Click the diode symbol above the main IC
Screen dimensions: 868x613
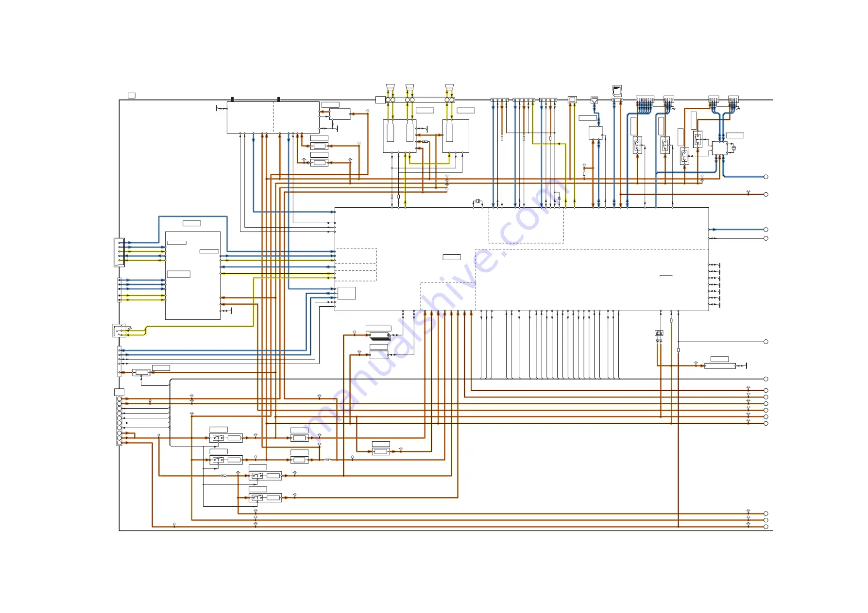pos(559,198)
